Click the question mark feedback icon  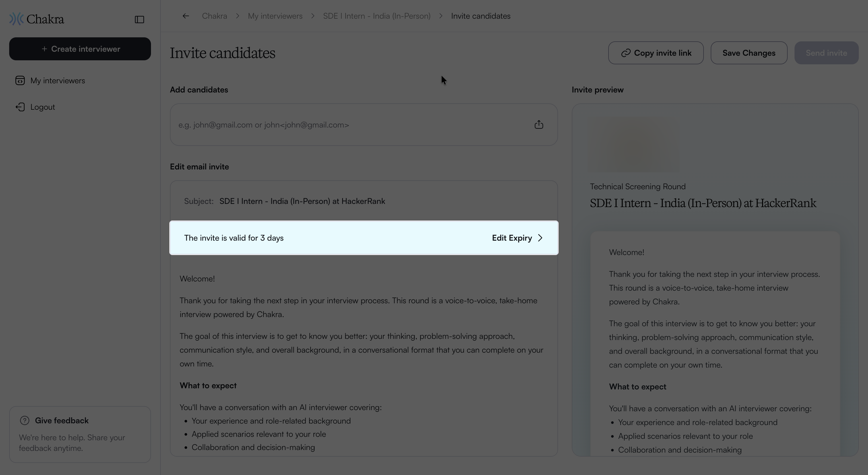click(x=25, y=420)
